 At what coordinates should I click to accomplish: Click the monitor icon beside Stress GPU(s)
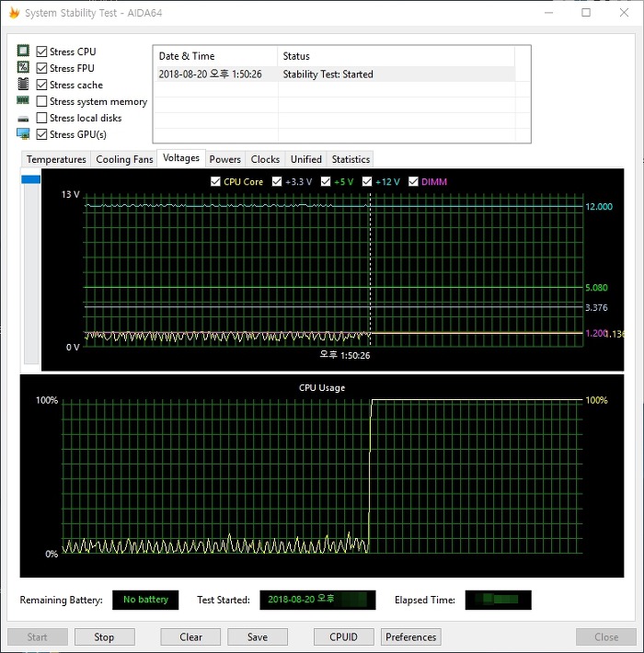(23, 133)
